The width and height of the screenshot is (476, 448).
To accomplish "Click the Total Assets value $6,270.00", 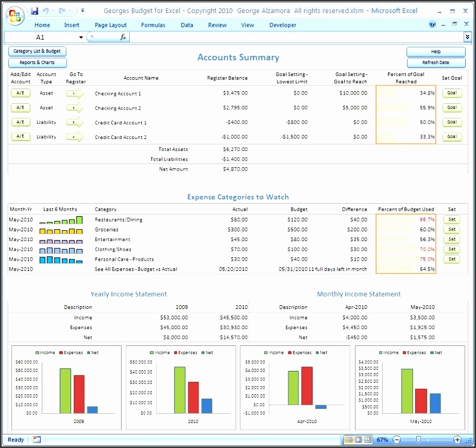I will (x=235, y=149).
